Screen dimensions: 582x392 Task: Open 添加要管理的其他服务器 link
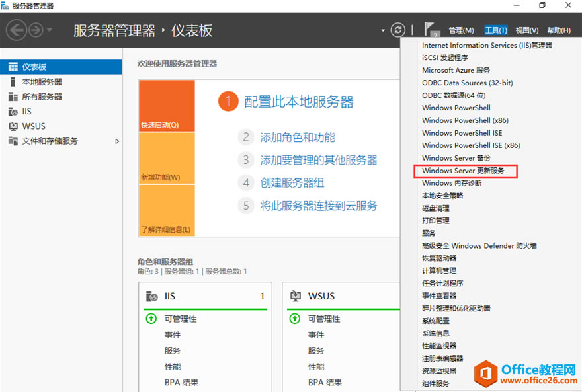click(319, 160)
